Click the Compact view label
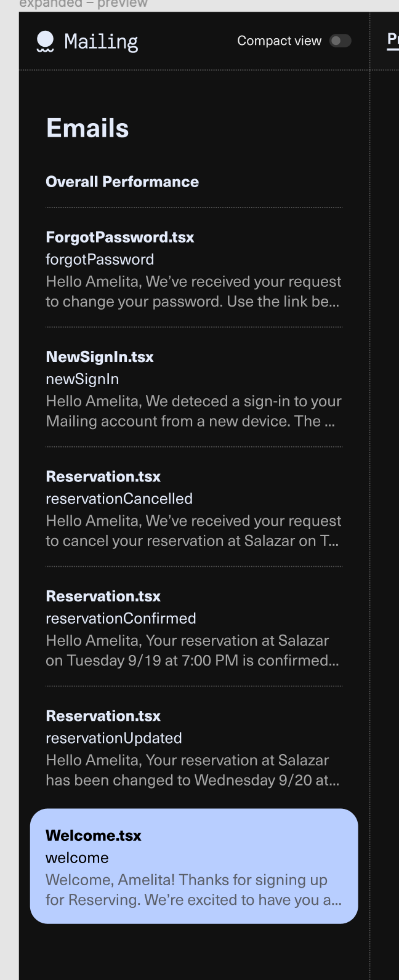 click(x=278, y=40)
